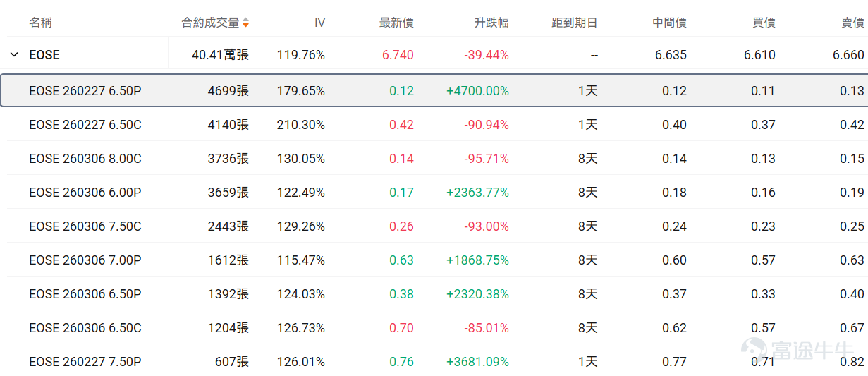Click the 126.01% IV value

301,362
